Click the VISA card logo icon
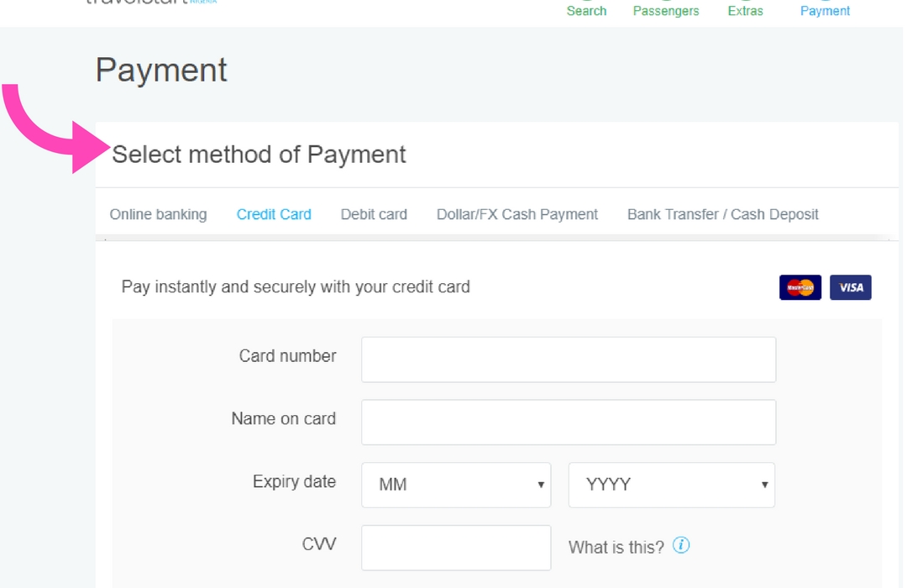This screenshot has height=588, width=907. [850, 287]
